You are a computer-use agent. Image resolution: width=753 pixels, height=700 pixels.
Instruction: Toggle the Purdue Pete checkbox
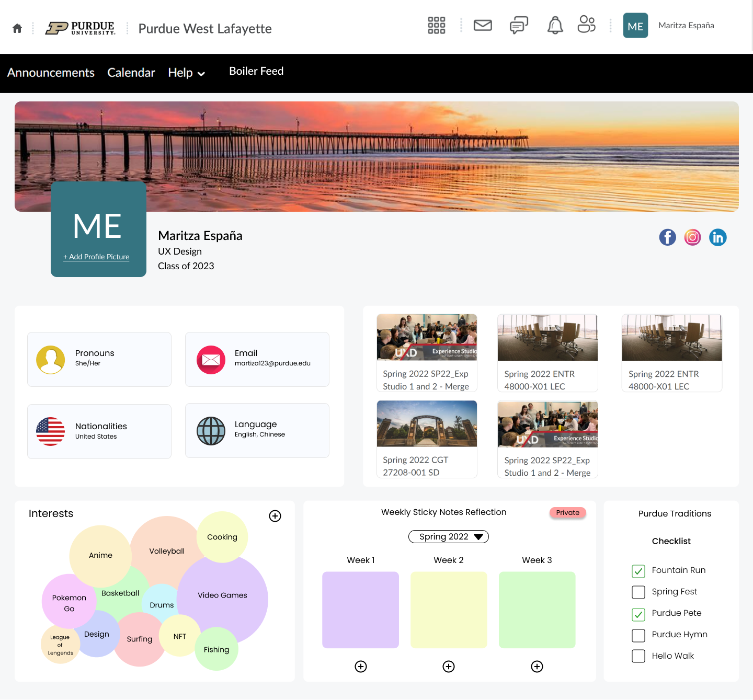click(638, 614)
